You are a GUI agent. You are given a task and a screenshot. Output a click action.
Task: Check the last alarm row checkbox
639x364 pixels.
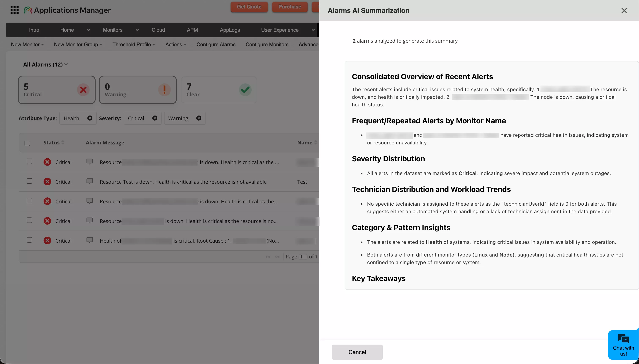coord(29,240)
